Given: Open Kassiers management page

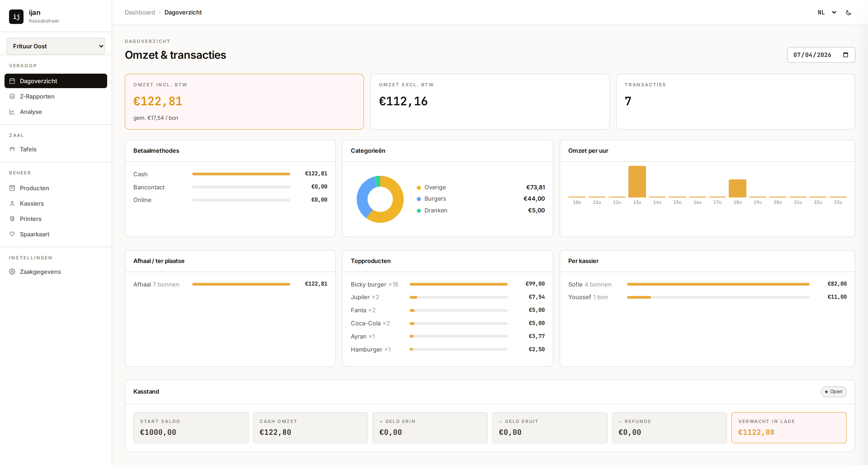Looking at the screenshot, I should point(56,203).
